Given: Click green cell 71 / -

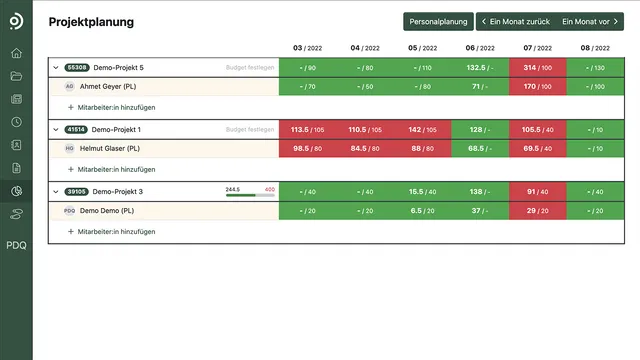Looking at the screenshot, I should click(x=480, y=87).
